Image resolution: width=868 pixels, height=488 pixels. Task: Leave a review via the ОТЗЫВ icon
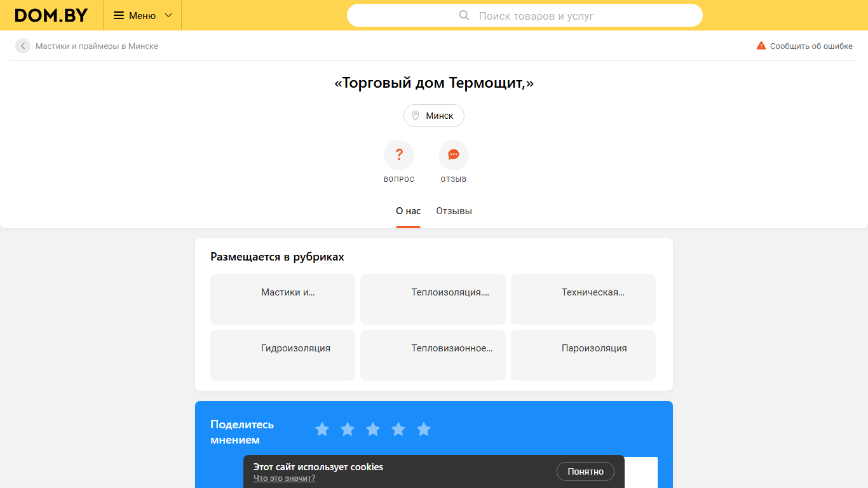coord(454,155)
